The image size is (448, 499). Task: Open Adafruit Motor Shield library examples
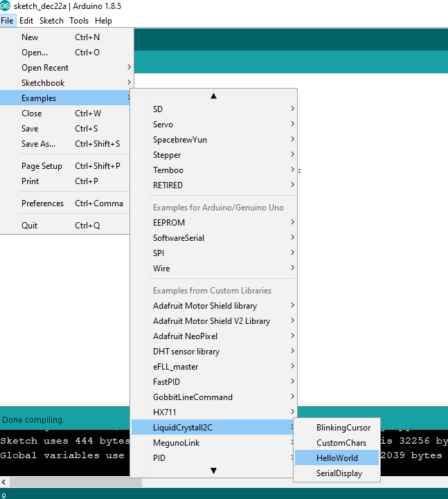tap(214, 306)
